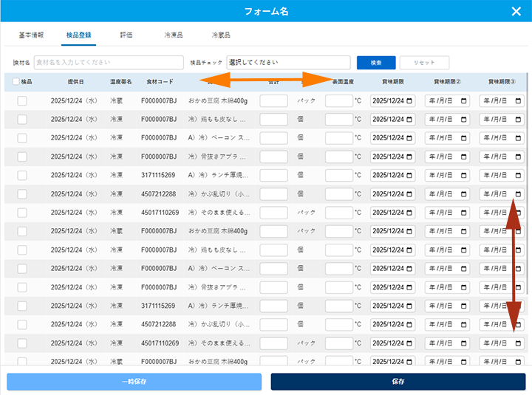Open 賞味期限② calendar icon in first ベーコン row
532x395 pixels.
[x=464, y=138]
